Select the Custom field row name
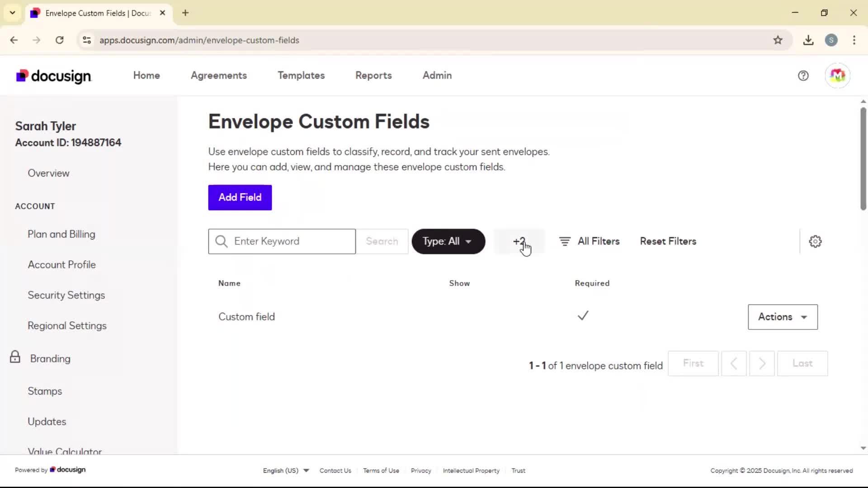This screenshot has height=488, width=868. click(246, 317)
